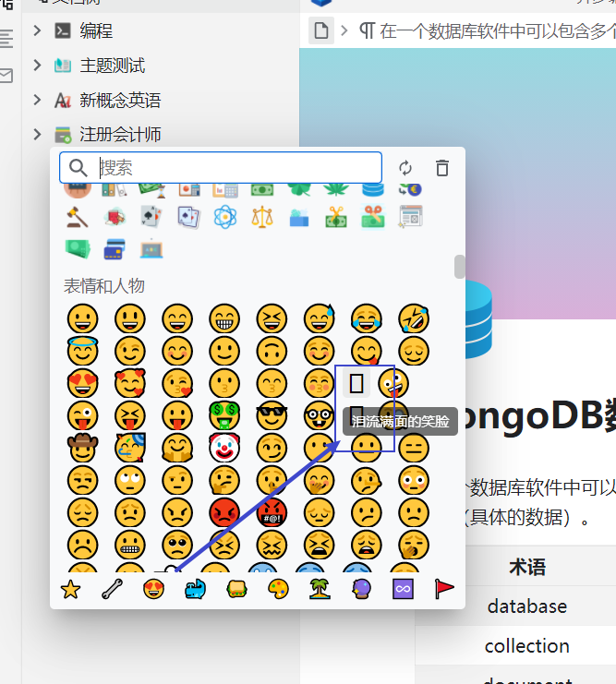Click the breadcrumb document icon button
This screenshot has height=684, width=616.
coord(321,30)
